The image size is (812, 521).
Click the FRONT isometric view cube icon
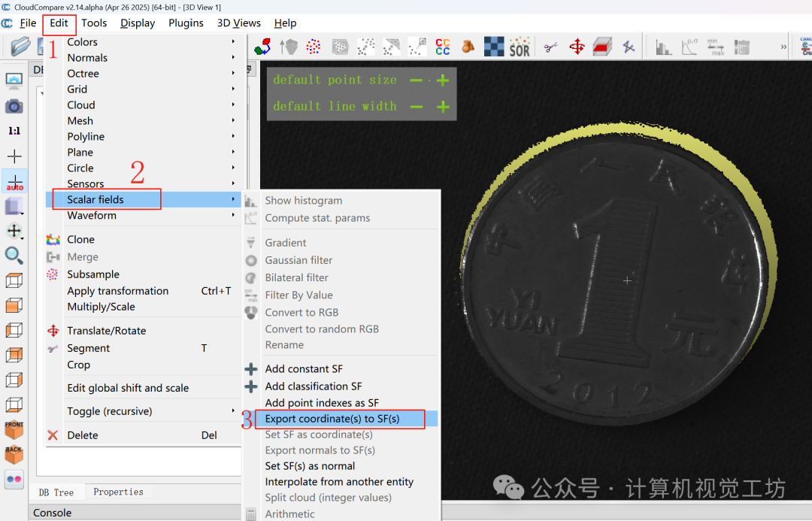14,429
